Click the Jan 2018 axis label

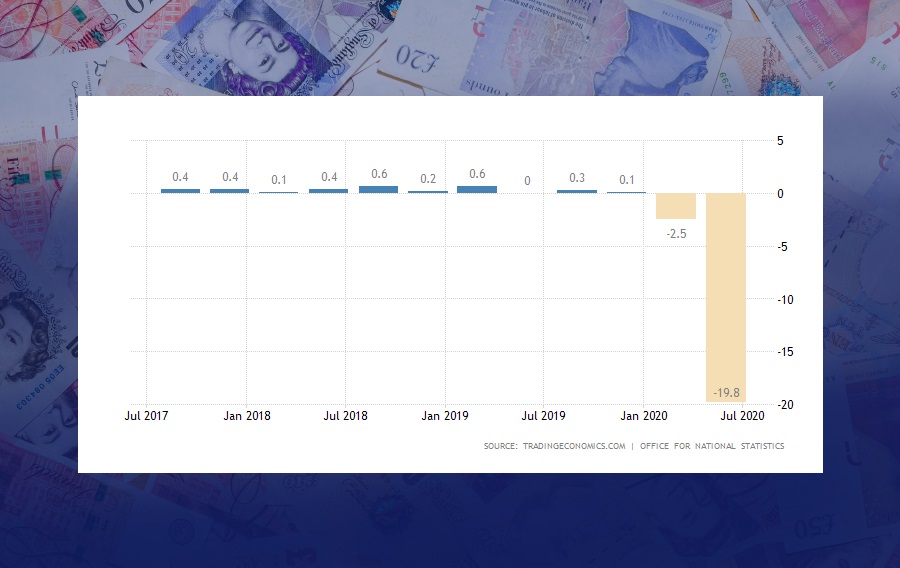(247, 416)
